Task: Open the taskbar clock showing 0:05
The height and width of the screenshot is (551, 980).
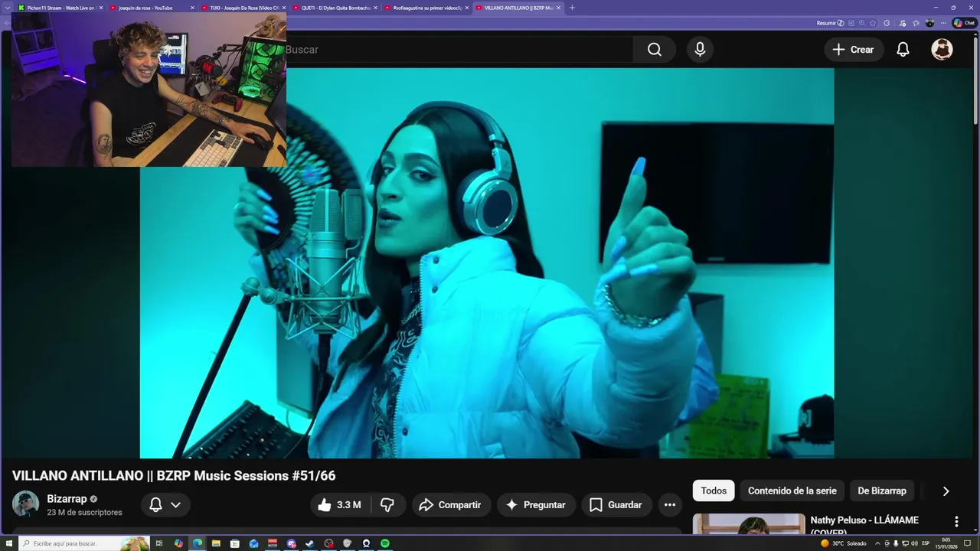Action: (x=946, y=543)
